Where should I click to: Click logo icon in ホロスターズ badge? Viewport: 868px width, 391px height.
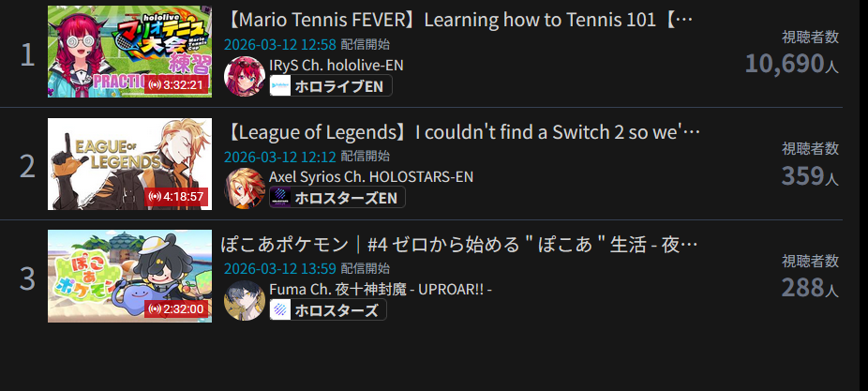[280, 309]
